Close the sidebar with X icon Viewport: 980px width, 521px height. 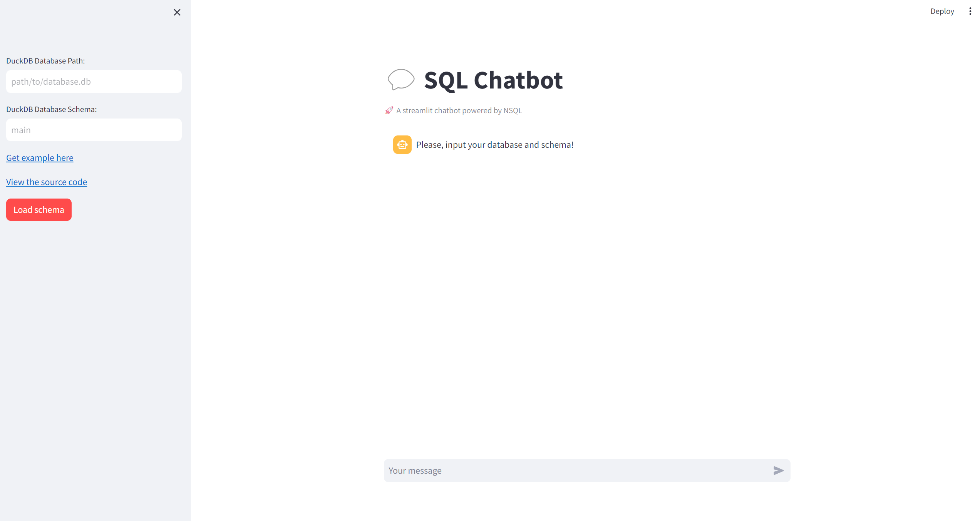coord(177,12)
